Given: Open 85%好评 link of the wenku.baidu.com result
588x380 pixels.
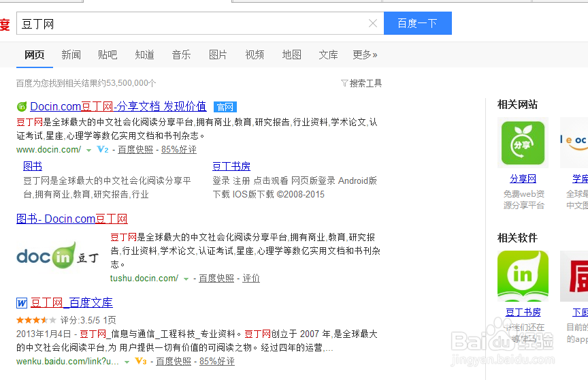Looking at the screenshot, I should point(217,362).
